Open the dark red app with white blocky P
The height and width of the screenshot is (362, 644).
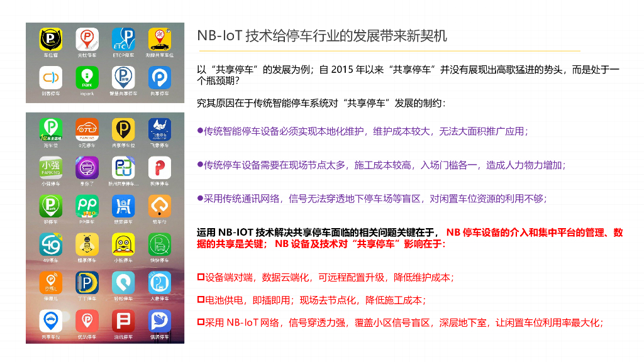click(x=123, y=321)
